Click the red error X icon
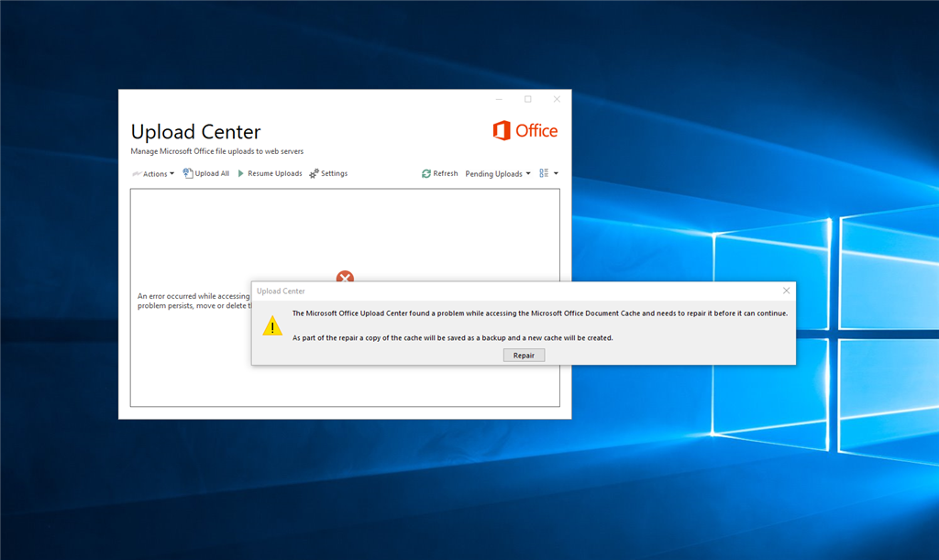Viewport: 939px width, 560px height. [345, 276]
